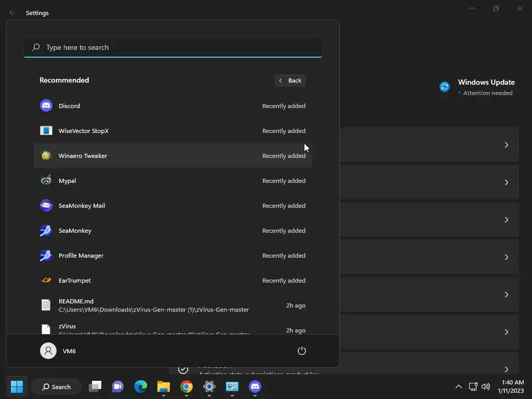Click taskbar Search button
This screenshot has height=399, width=532.
click(56, 387)
